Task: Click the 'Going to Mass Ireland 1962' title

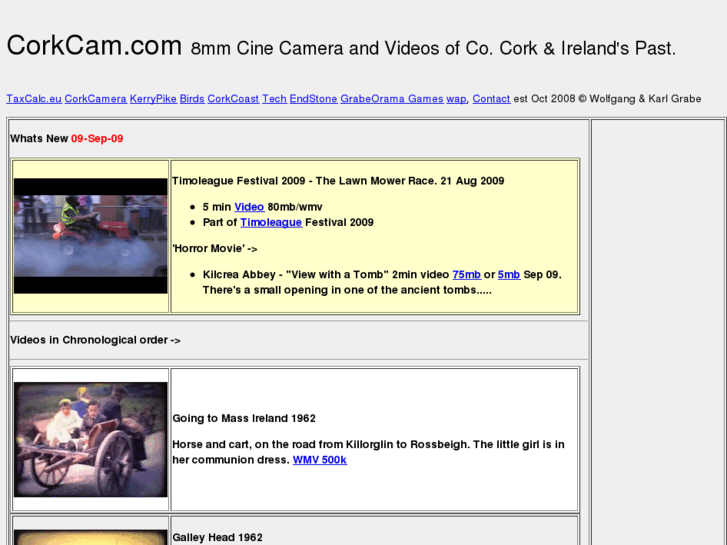Action: click(x=244, y=418)
